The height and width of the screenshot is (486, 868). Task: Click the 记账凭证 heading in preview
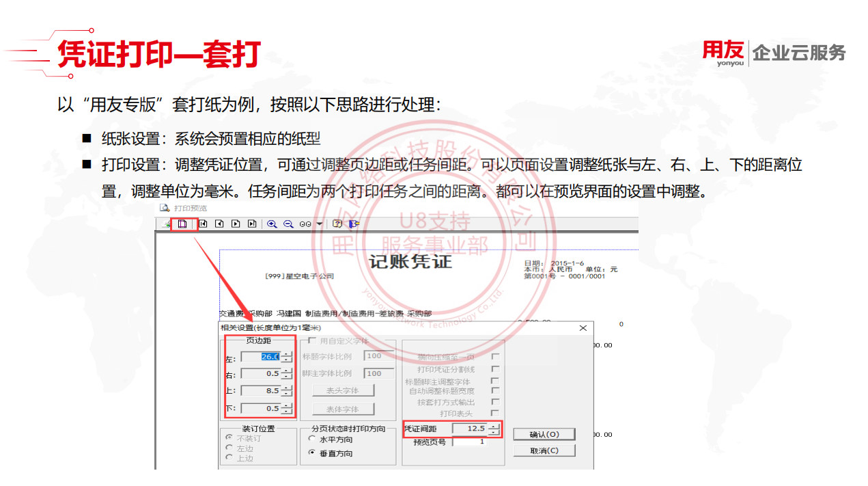(410, 261)
